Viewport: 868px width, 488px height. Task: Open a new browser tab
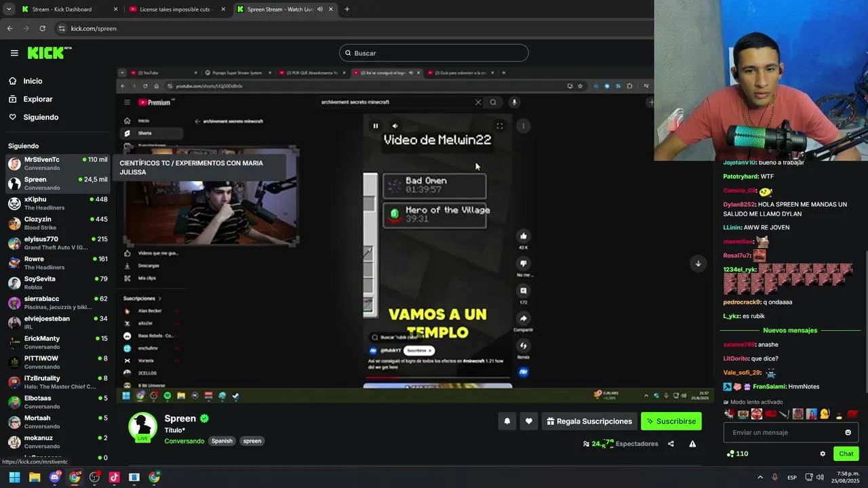click(x=347, y=9)
